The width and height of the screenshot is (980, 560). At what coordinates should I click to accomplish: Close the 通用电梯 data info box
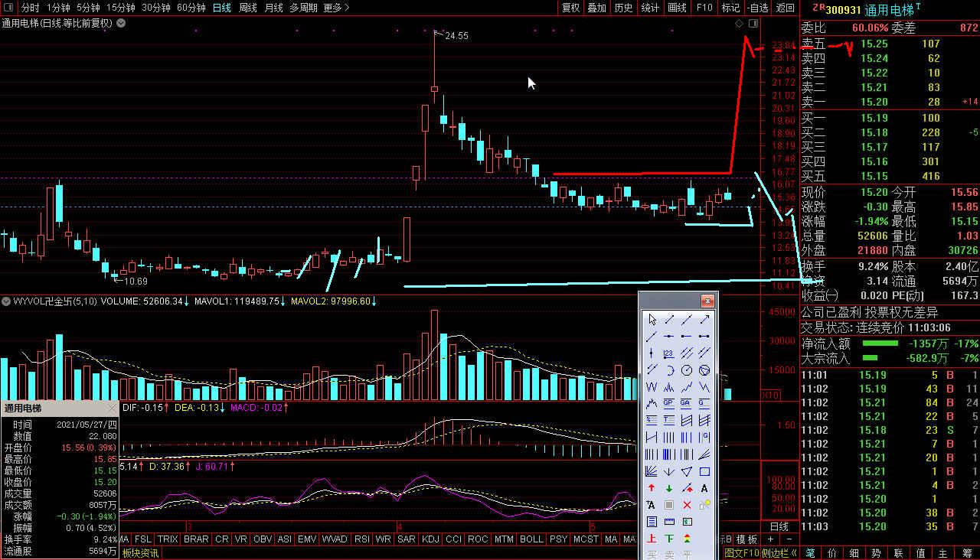point(112,408)
